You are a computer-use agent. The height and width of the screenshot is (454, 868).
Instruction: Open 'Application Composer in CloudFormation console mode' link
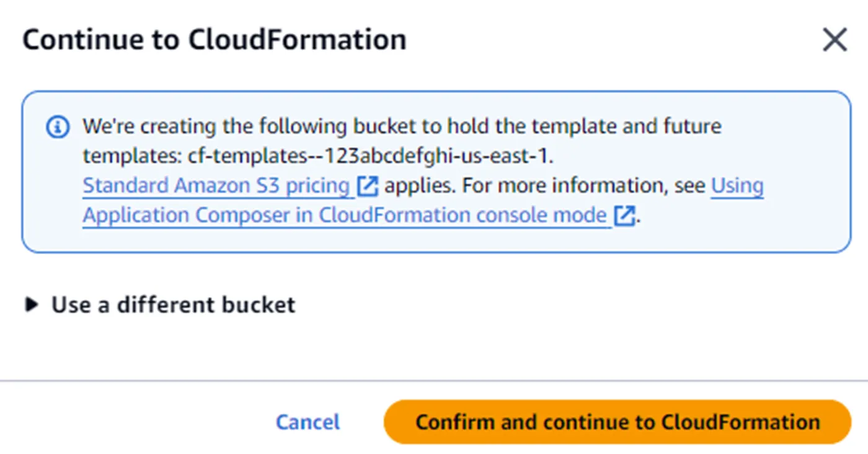click(344, 216)
